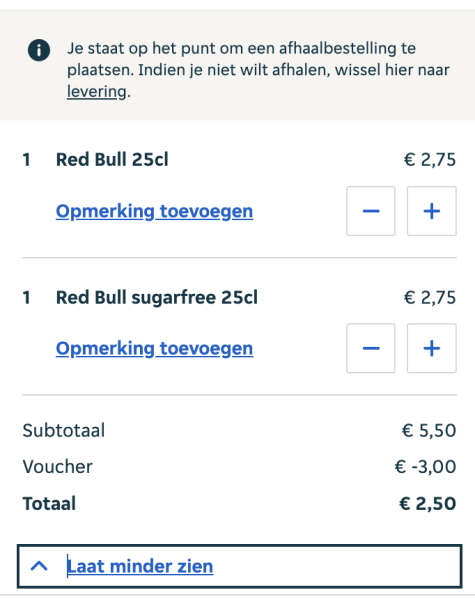The image size is (475, 606).
Task: Click the € 2,75 price of Red Bull sugarfree
Action: (x=430, y=297)
